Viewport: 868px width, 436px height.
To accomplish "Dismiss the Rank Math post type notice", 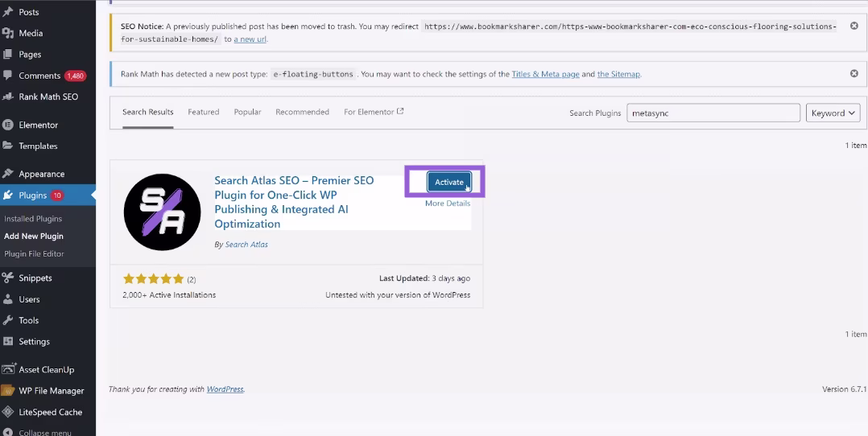I will click(x=854, y=74).
